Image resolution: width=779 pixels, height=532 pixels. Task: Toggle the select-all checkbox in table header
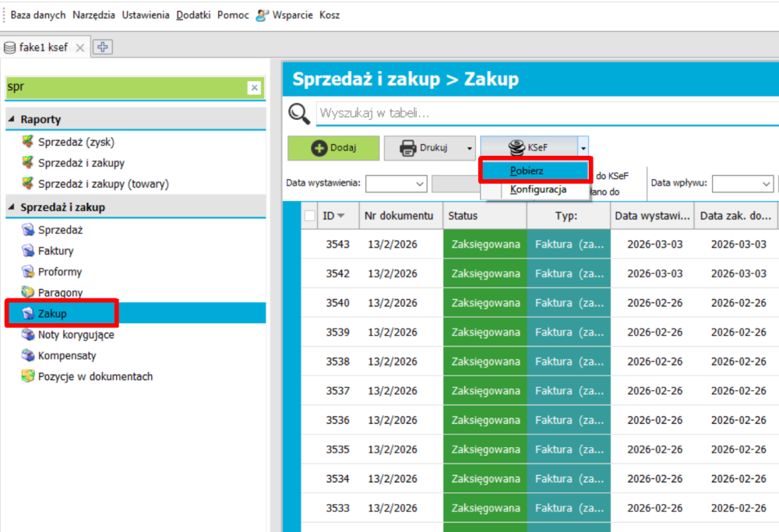pyautogui.click(x=309, y=216)
